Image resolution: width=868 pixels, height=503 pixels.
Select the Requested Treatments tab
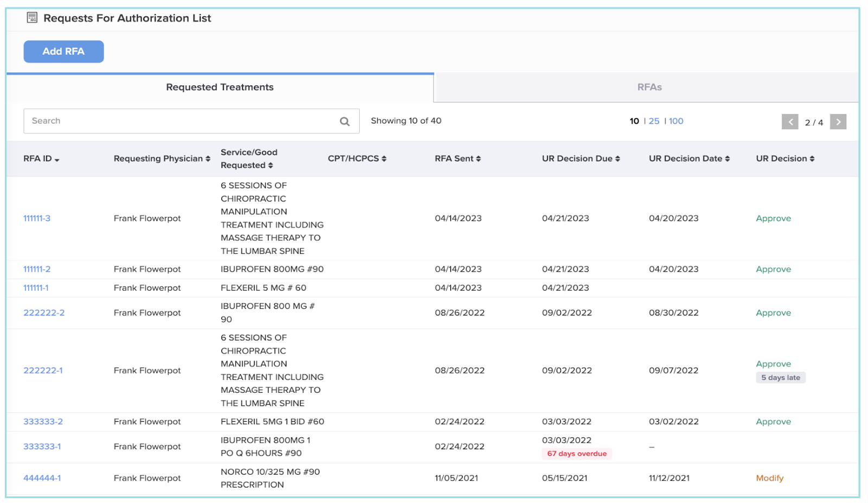[x=219, y=87]
